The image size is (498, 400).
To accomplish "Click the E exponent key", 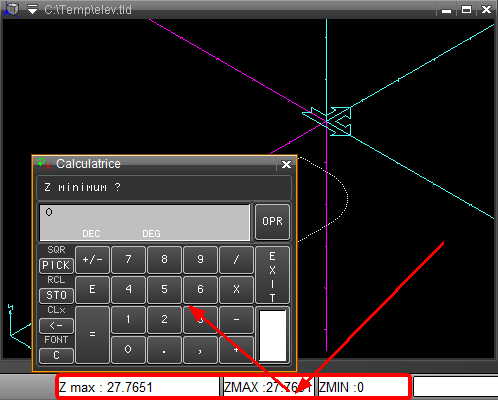I will click(92, 289).
